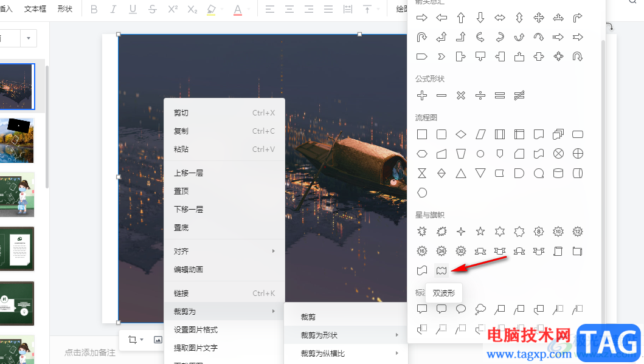Click 粘贴 in the context menu
Image resolution: width=644 pixels, height=364 pixels.
click(224, 149)
